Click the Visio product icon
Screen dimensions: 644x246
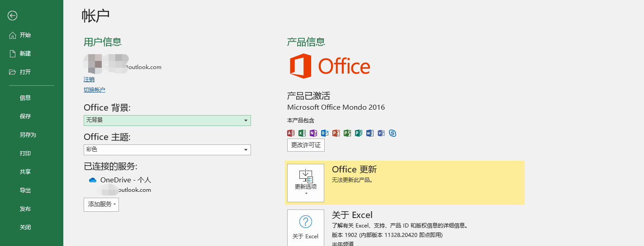[x=381, y=133]
